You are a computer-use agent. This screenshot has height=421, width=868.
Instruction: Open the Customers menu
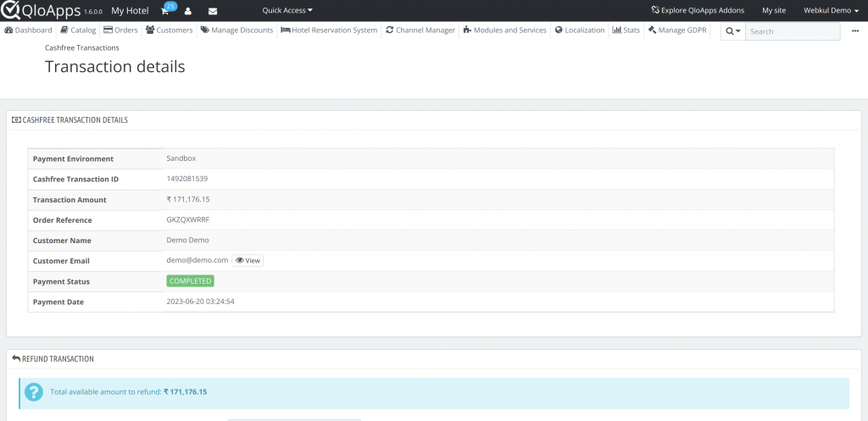coord(170,30)
